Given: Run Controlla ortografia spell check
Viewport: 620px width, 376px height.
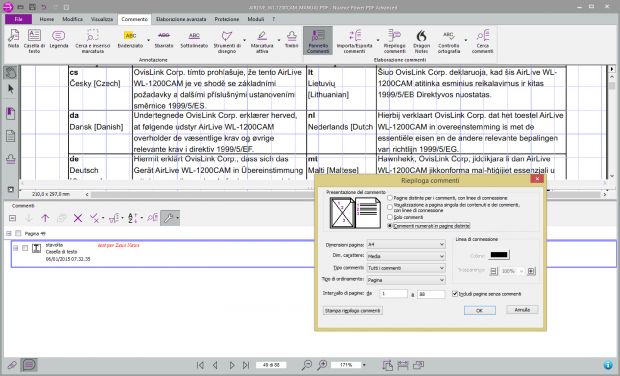Looking at the screenshot, I should 449,41.
